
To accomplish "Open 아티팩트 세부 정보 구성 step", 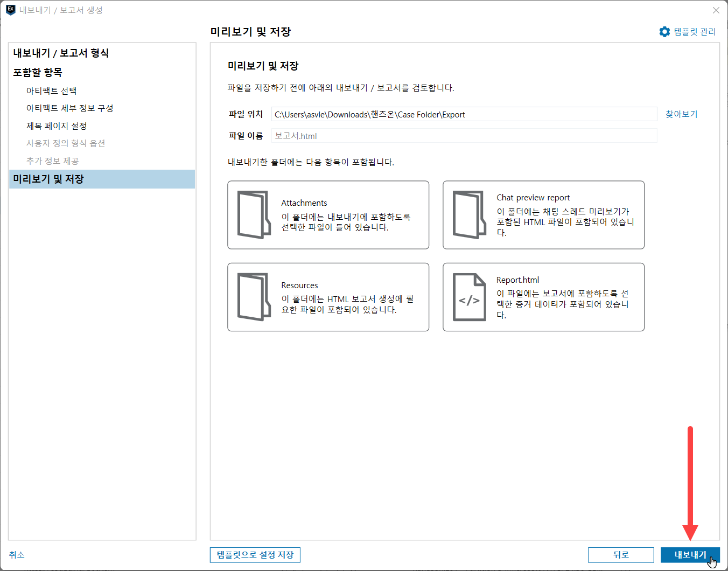I will pyautogui.click(x=69, y=108).
